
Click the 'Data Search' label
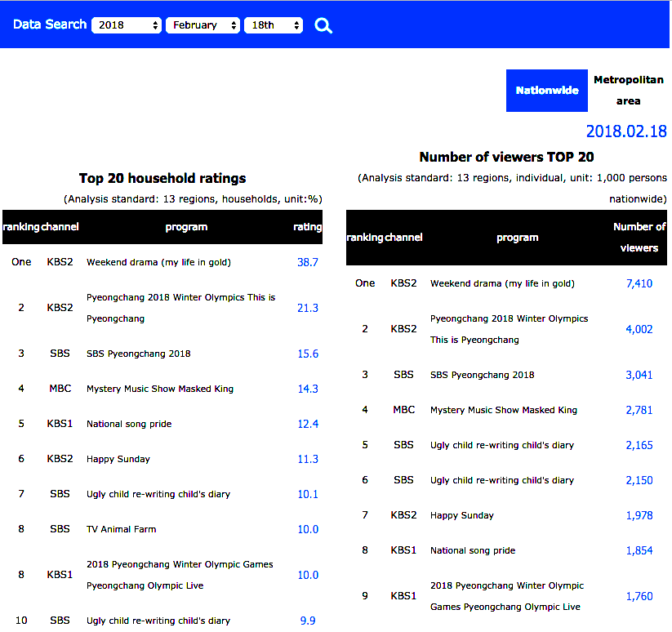tap(50, 24)
